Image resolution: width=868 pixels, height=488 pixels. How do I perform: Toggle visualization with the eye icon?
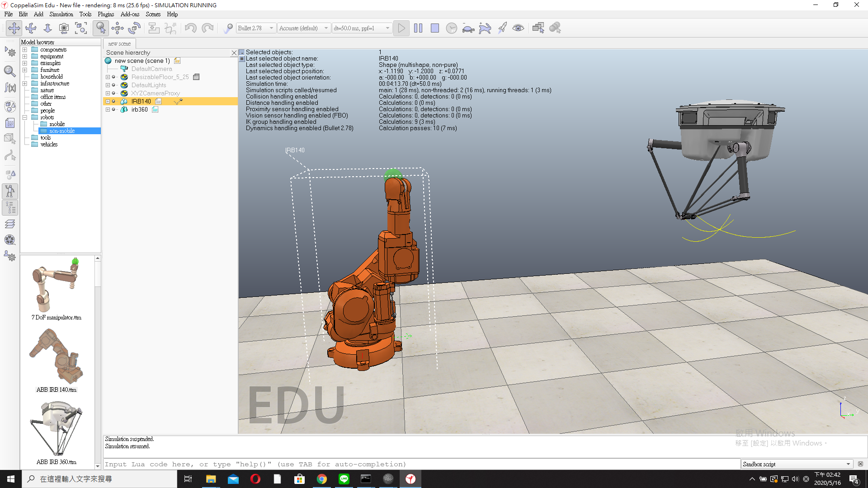(x=518, y=28)
